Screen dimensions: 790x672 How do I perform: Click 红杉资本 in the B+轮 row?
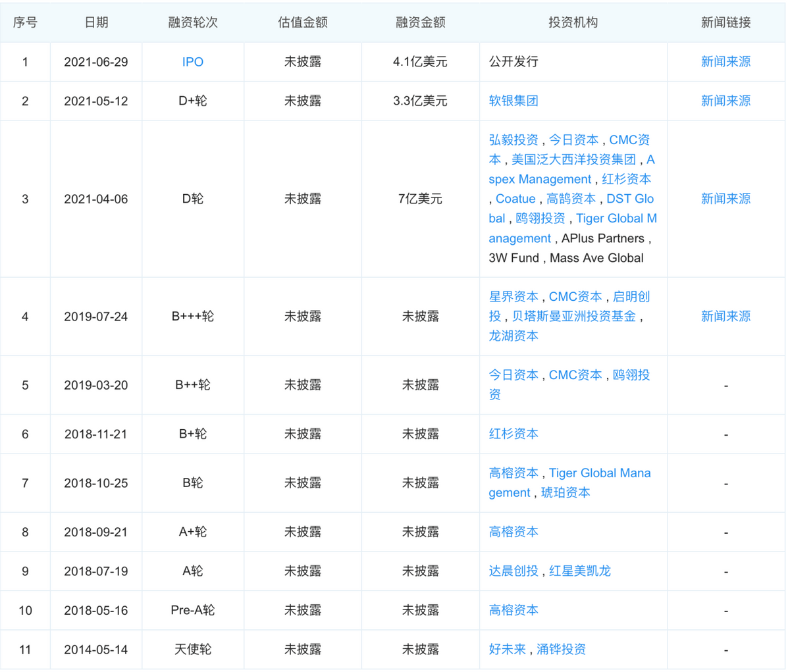point(513,434)
